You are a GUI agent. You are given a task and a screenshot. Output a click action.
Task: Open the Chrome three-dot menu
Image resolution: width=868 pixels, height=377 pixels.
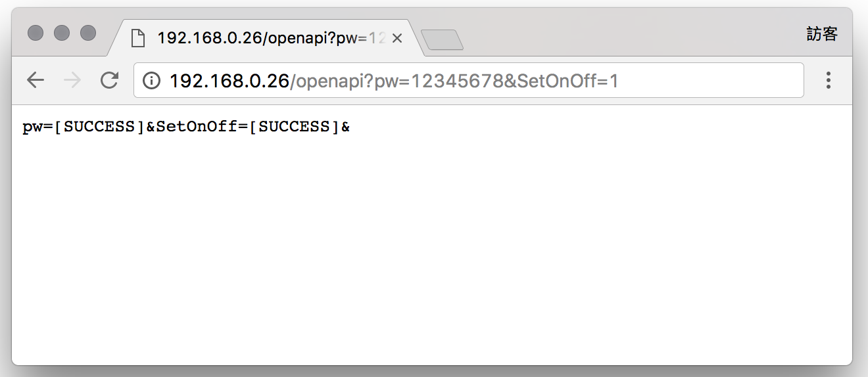(x=829, y=80)
